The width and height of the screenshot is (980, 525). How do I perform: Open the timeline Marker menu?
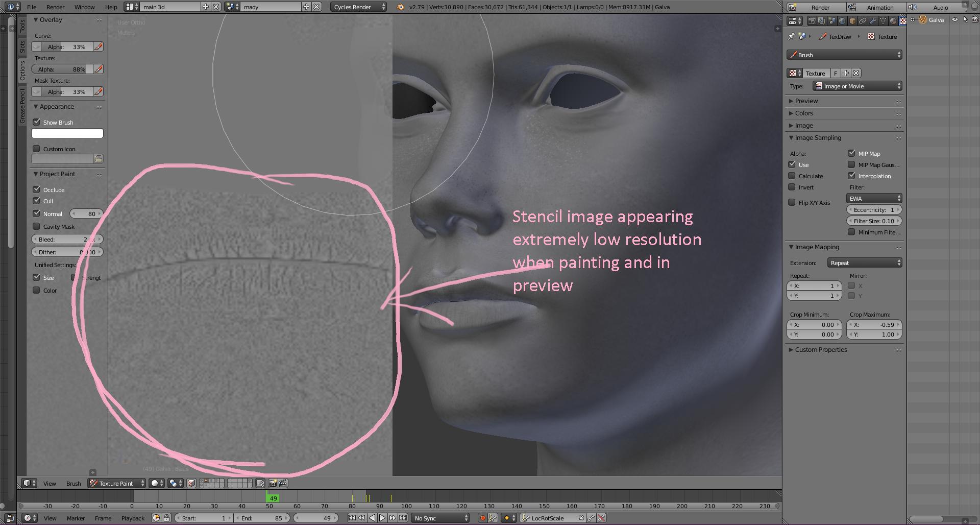click(x=76, y=518)
